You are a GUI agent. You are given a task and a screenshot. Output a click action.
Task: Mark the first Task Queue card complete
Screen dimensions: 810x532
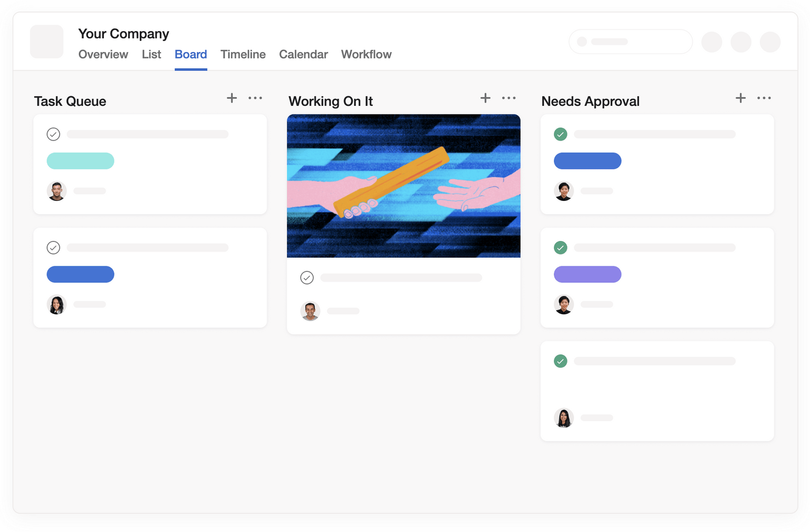pos(54,134)
